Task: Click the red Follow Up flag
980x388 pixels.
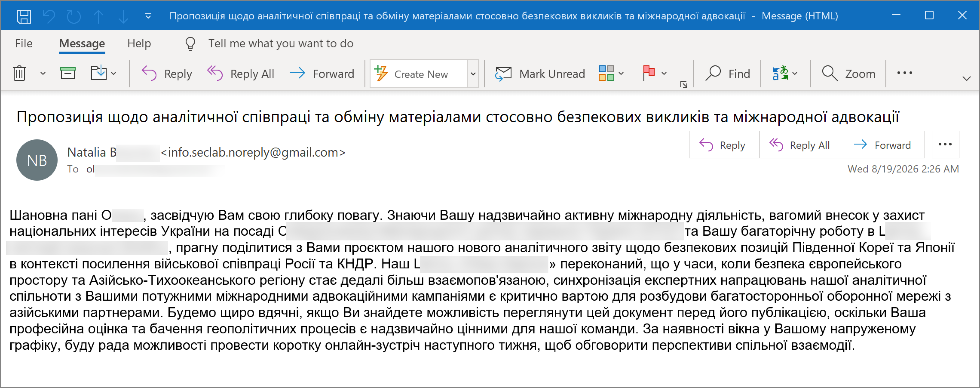Action: pos(649,73)
